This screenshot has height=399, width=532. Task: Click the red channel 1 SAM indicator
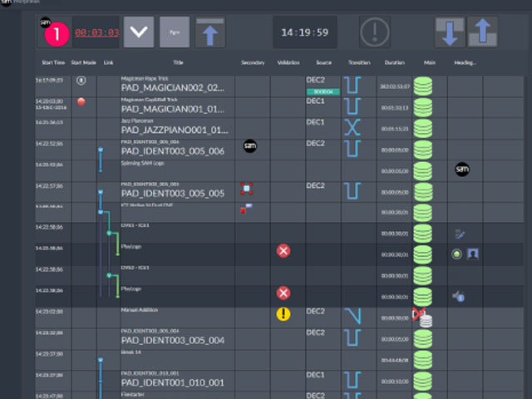pyautogui.click(x=54, y=32)
